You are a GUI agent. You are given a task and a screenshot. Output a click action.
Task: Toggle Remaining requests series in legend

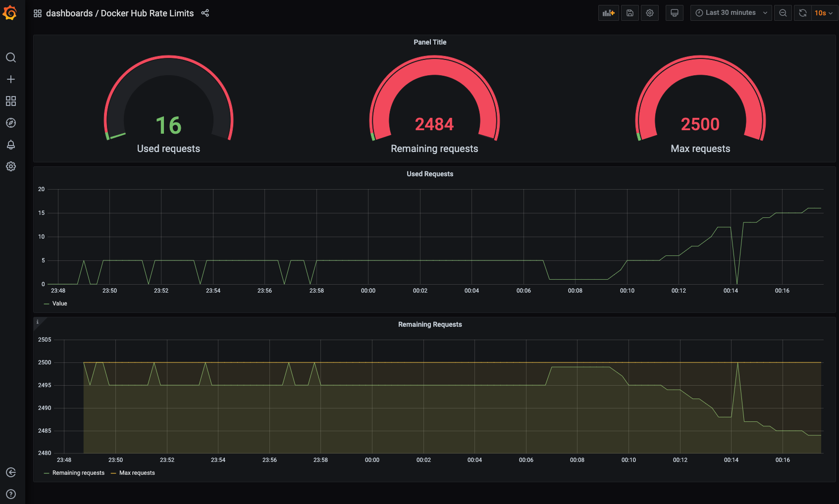pos(78,473)
